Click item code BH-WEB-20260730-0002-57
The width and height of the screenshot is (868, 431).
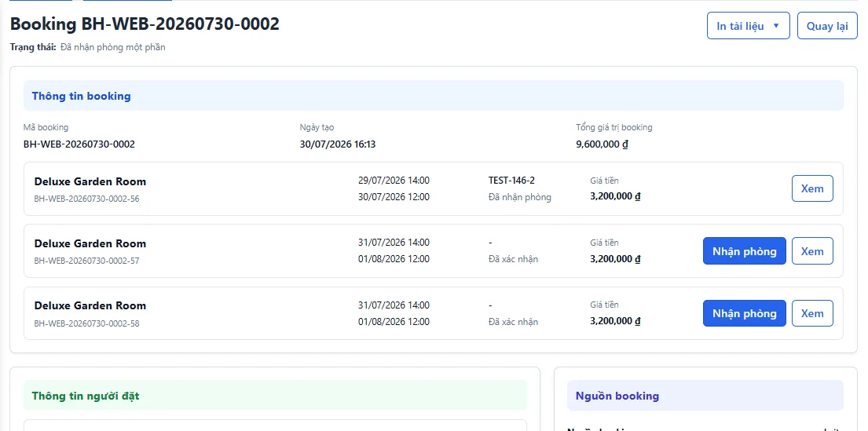point(87,260)
